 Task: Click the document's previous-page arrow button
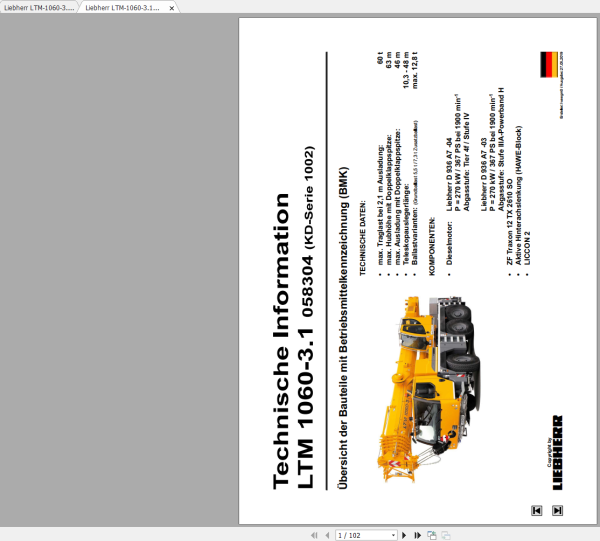536,510
